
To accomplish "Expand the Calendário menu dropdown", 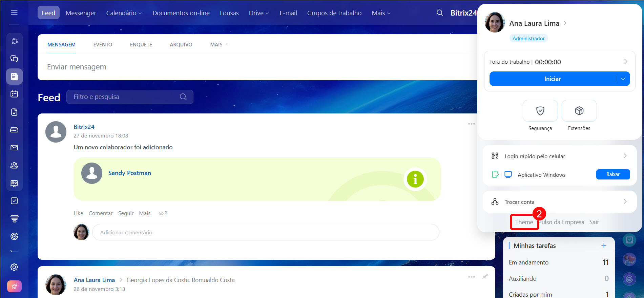I will (124, 13).
